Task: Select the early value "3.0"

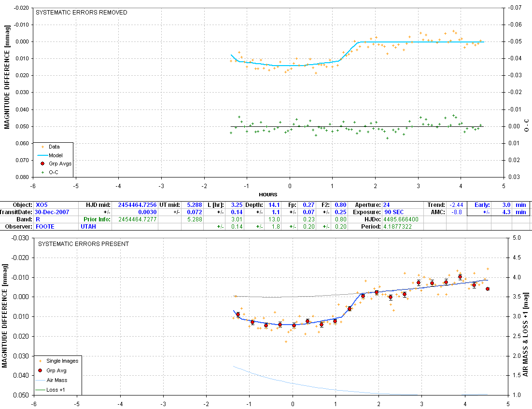Action: pyautogui.click(x=506, y=205)
